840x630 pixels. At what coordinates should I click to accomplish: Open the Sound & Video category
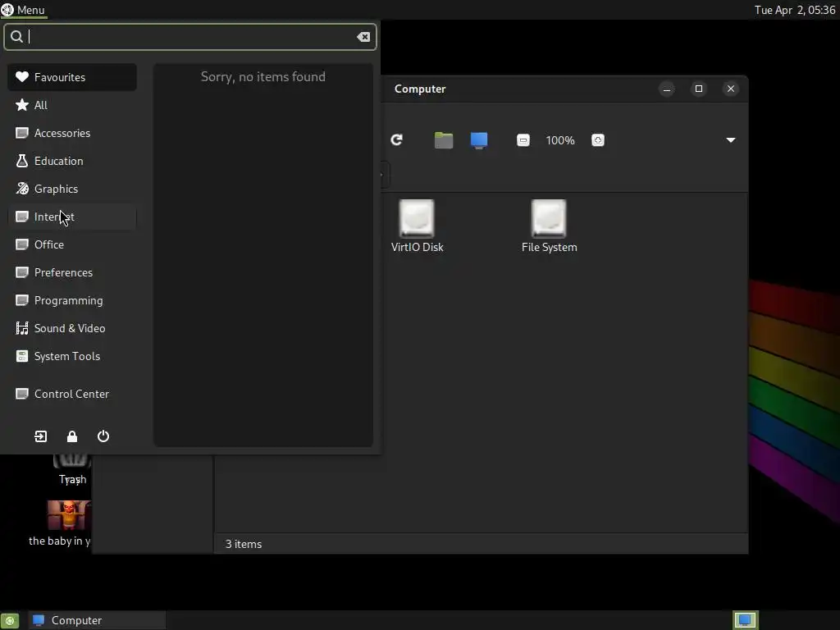[x=72, y=328]
